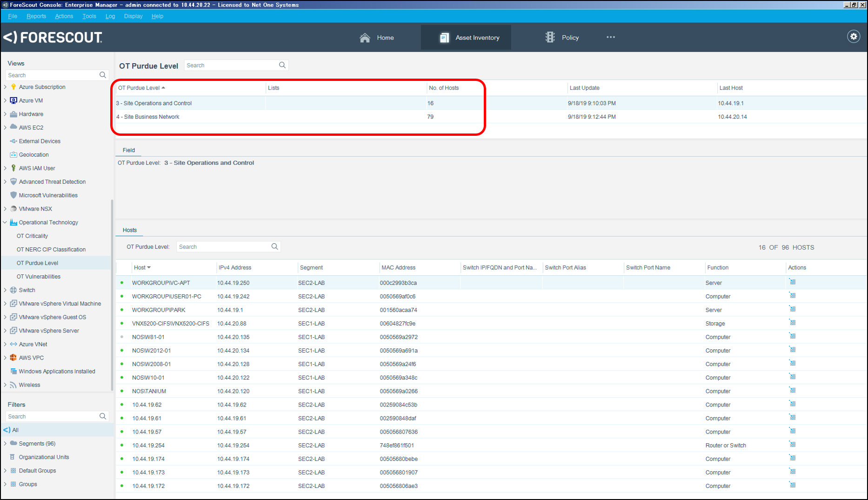The width and height of the screenshot is (868, 500).
Task: Open actions icon for NOS\TANIUM row
Action: coord(793,390)
